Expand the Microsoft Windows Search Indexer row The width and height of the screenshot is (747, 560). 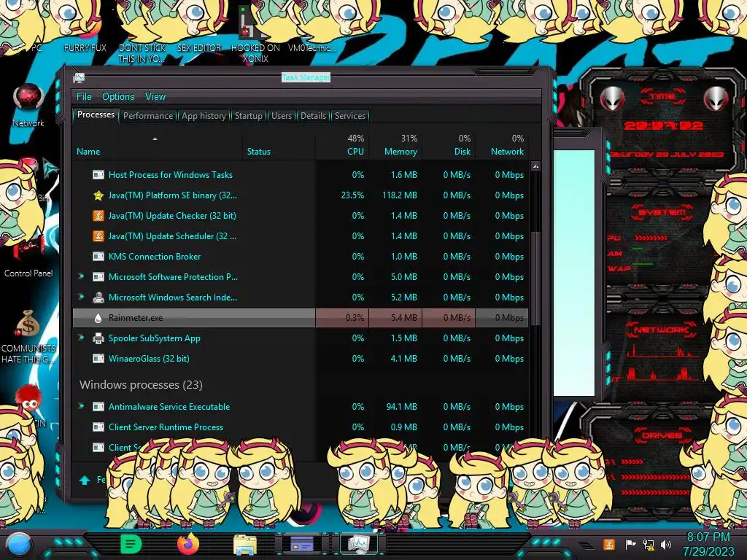click(x=80, y=297)
